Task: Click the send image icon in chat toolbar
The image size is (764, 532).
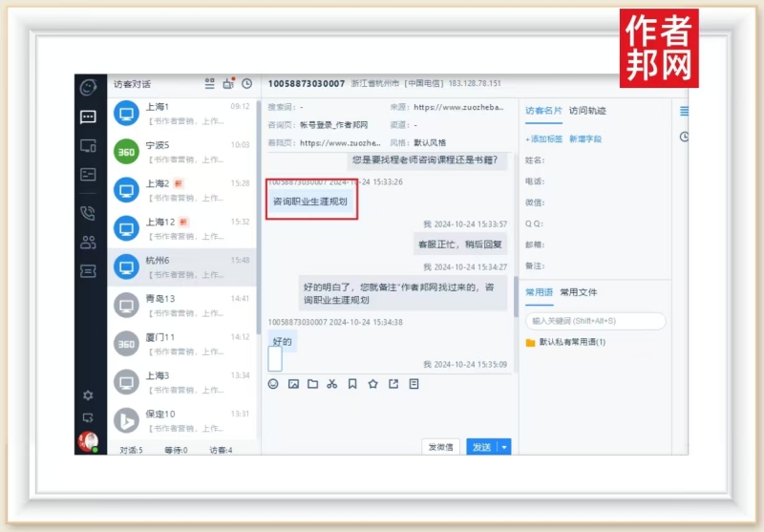Action: tap(293, 384)
